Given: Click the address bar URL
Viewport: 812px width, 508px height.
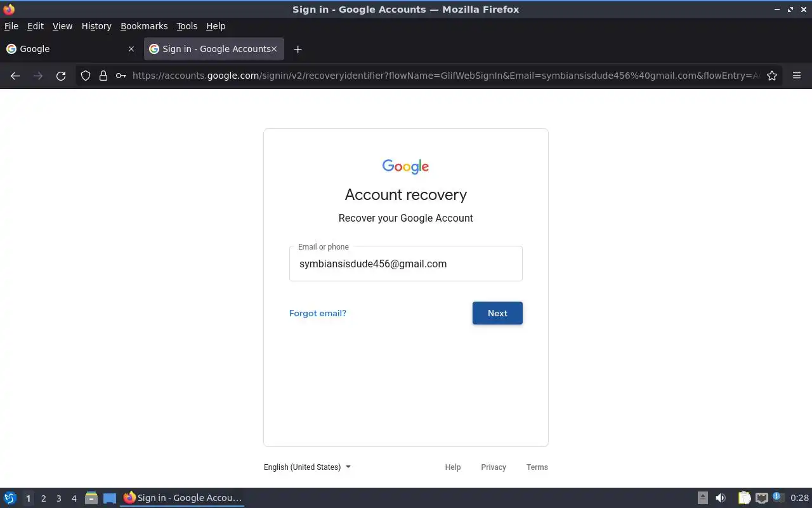Looking at the screenshot, I should pyautogui.click(x=447, y=76).
